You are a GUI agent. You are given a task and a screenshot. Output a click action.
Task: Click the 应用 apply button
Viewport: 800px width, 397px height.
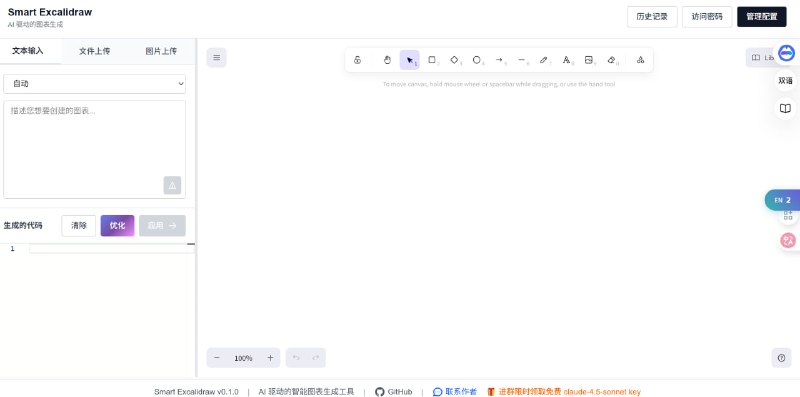point(162,226)
